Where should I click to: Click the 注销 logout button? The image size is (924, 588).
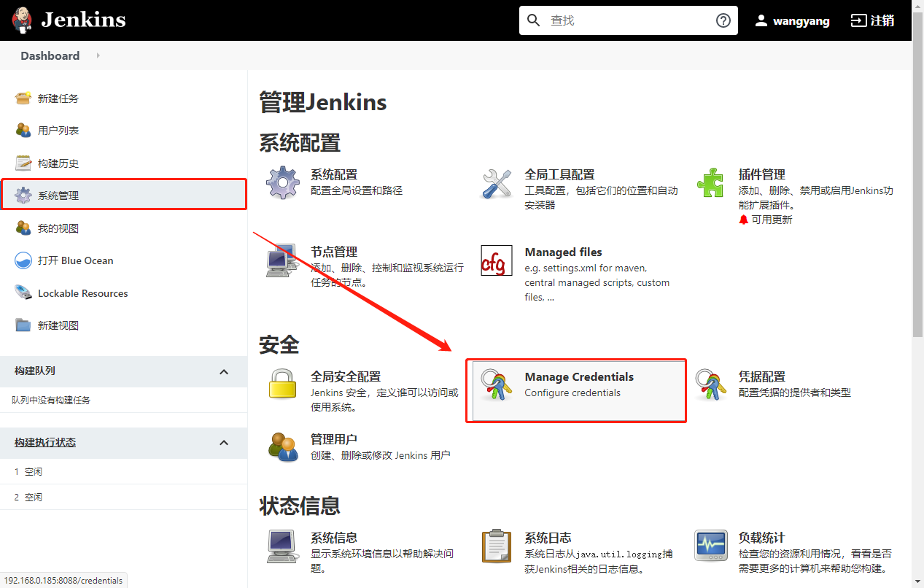[872, 20]
